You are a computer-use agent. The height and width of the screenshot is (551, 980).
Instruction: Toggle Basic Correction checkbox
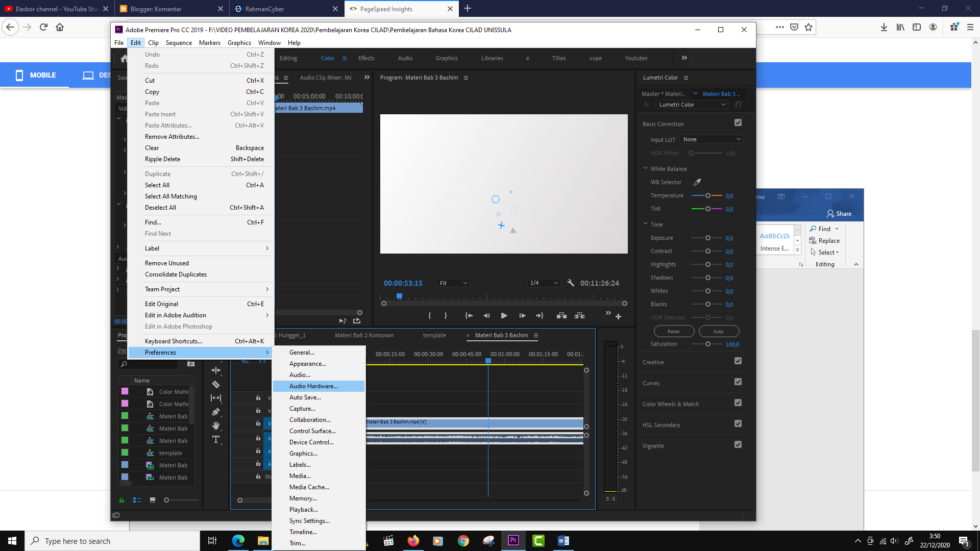click(x=738, y=123)
